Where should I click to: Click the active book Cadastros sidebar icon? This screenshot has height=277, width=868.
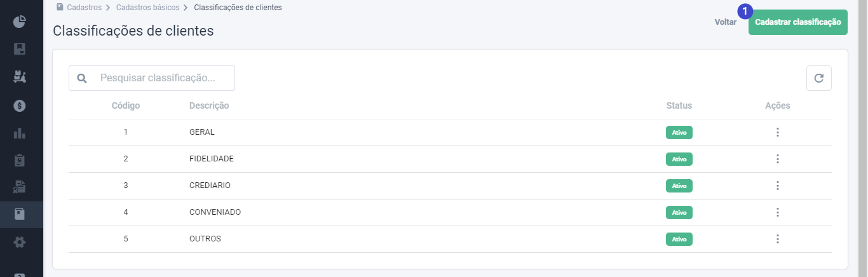pyautogui.click(x=20, y=215)
